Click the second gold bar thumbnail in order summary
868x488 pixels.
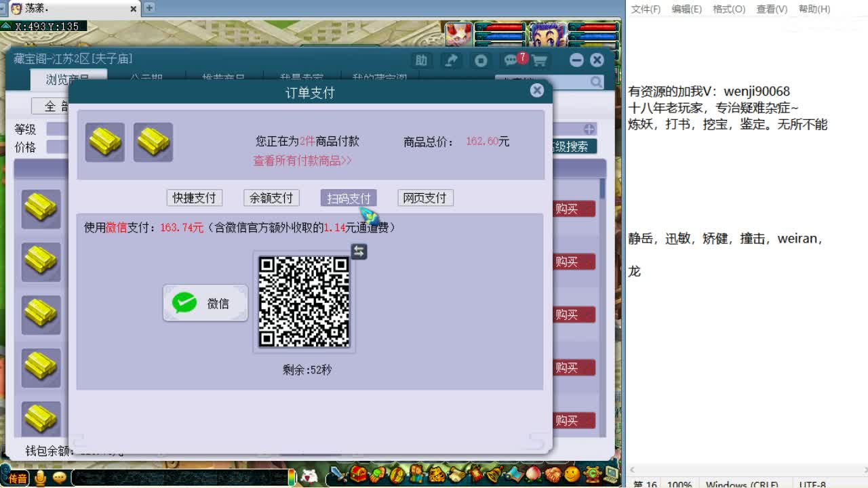(153, 142)
